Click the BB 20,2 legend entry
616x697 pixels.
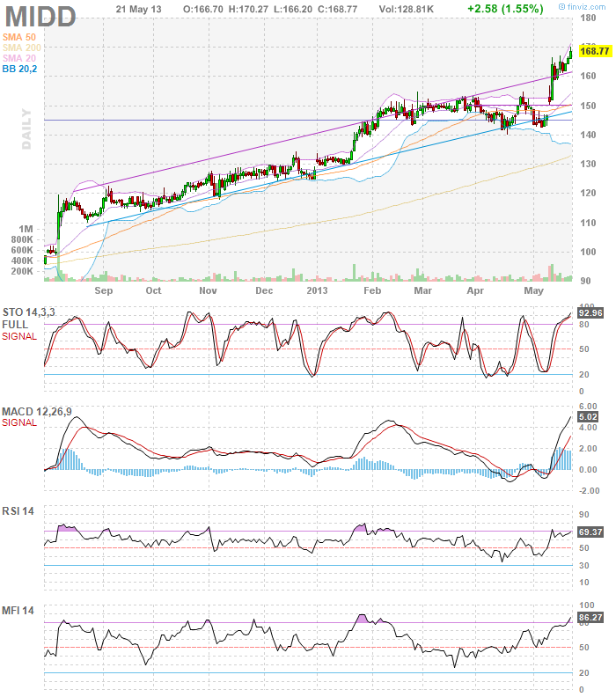(21, 68)
